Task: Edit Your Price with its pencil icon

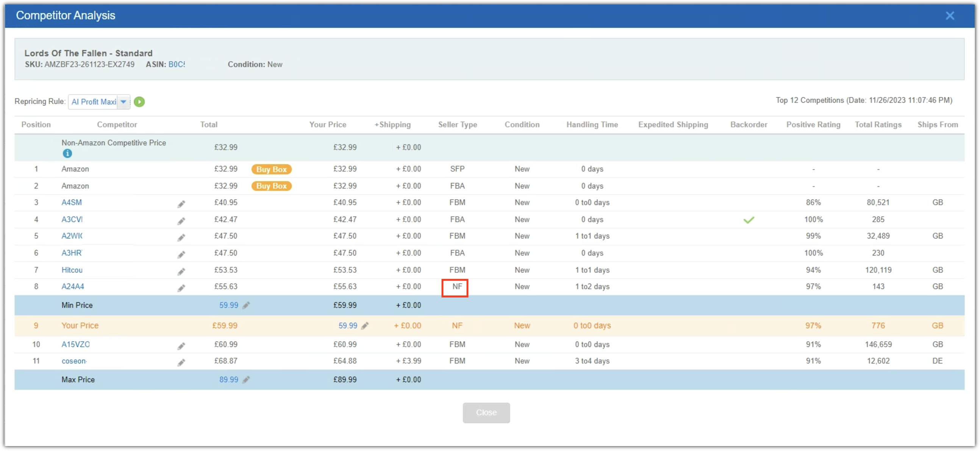Action: [365, 326]
